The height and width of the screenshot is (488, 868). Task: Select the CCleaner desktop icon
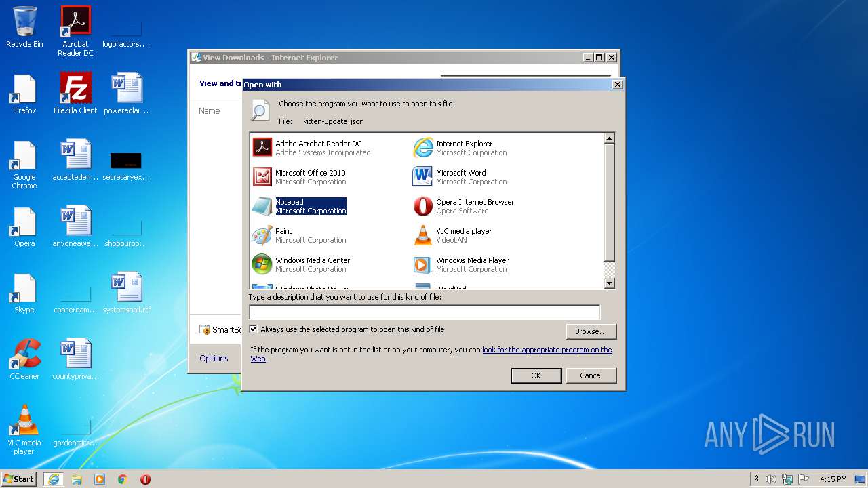coord(24,359)
